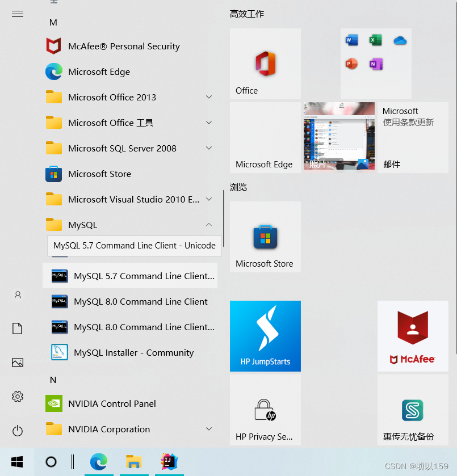Open the hamburger menu at top left
The image size is (457, 476).
pos(18,14)
